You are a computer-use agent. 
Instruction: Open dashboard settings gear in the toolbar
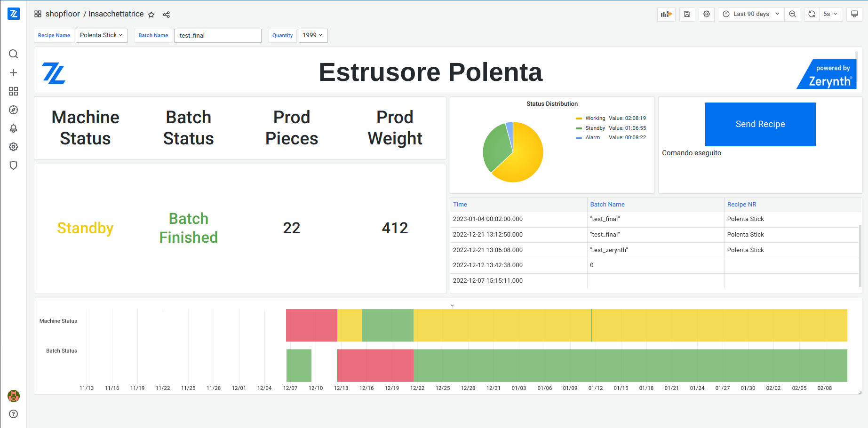[706, 14]
